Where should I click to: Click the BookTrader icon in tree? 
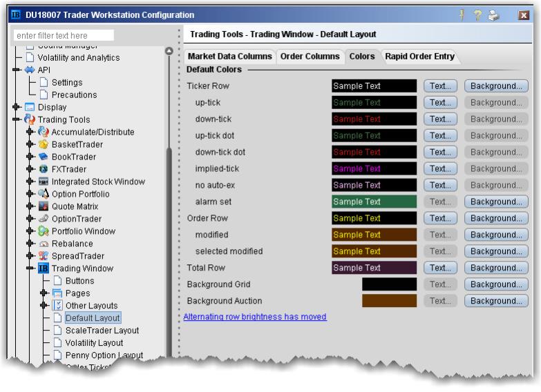pos(44,157)
